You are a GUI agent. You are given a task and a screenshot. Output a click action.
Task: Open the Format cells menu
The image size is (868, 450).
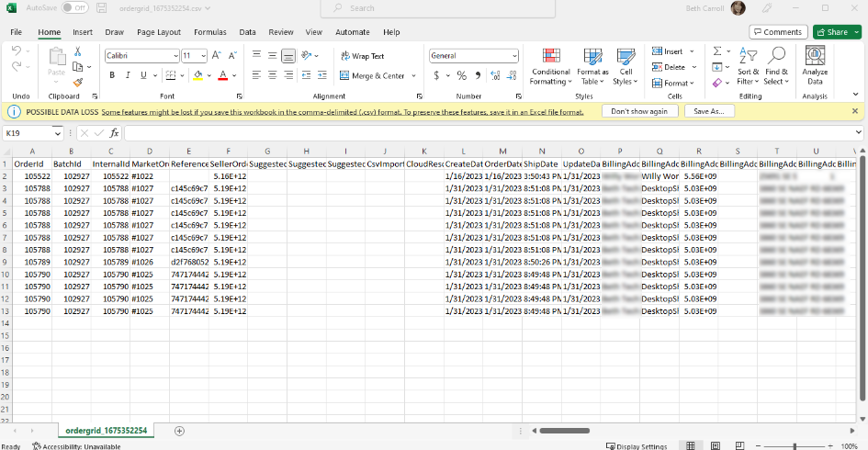tap(672, 83)
